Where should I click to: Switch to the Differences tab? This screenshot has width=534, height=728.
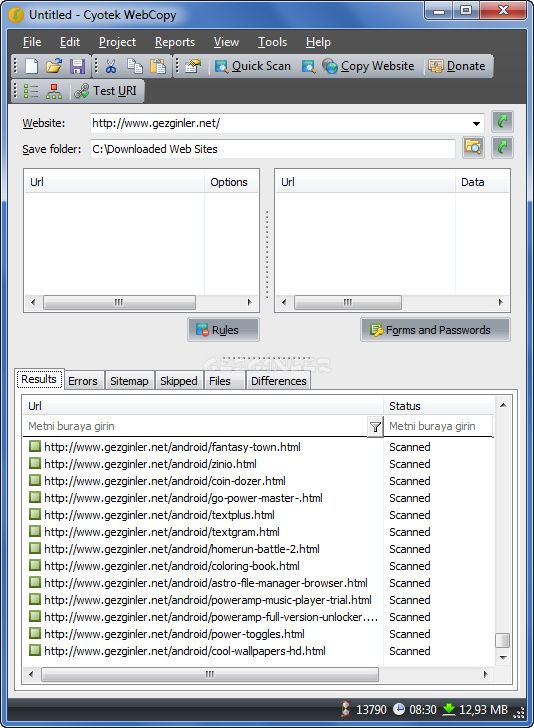coord(279,381)
